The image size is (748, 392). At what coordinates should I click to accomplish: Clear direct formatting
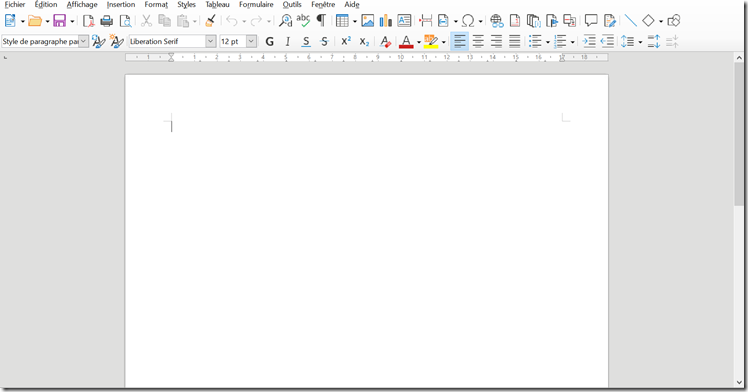coord(385,41)
